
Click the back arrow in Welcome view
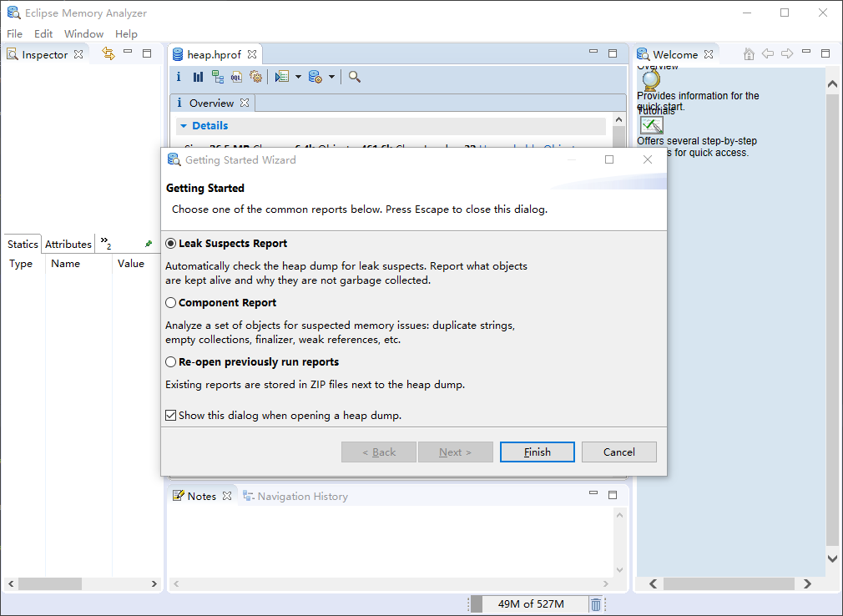coord(768,53)
